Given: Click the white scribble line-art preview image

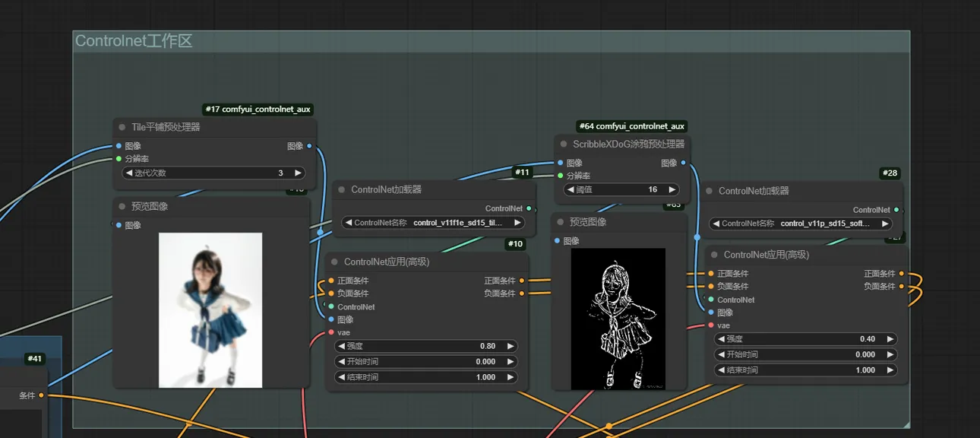Looking at the screenshot, I should click(x=618, y=319).
